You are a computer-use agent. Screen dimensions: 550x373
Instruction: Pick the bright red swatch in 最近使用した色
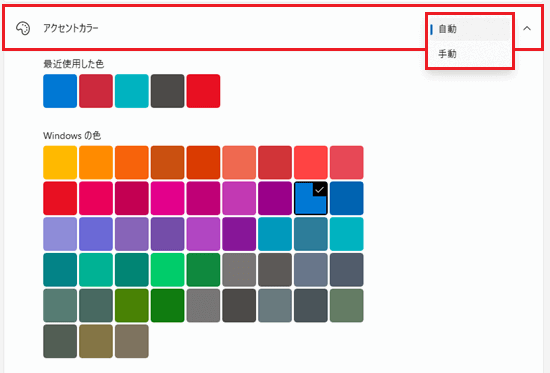click(203, 91)
